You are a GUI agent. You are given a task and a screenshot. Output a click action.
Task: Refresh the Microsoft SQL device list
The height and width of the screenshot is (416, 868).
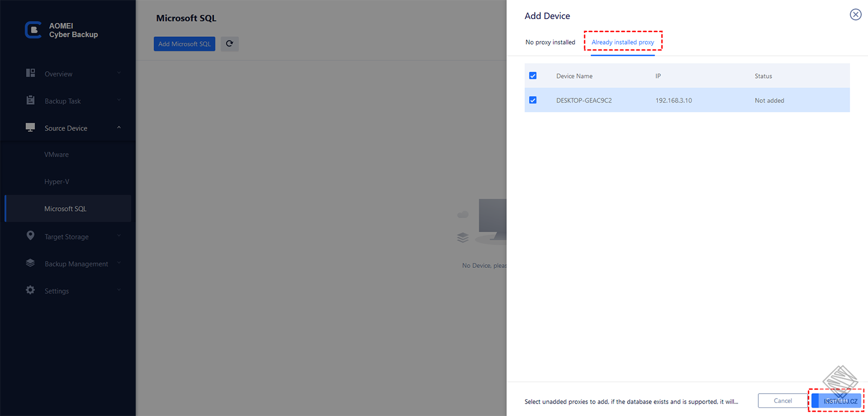[229, 44]
